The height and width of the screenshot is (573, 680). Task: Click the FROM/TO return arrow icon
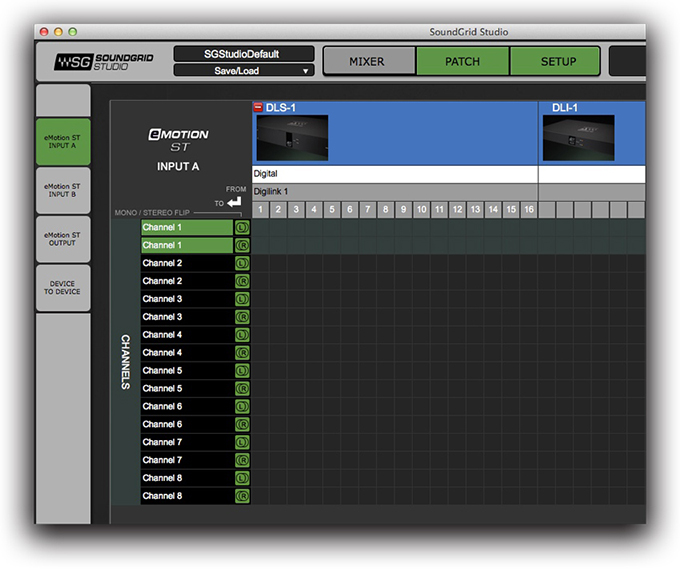[234, 202]
